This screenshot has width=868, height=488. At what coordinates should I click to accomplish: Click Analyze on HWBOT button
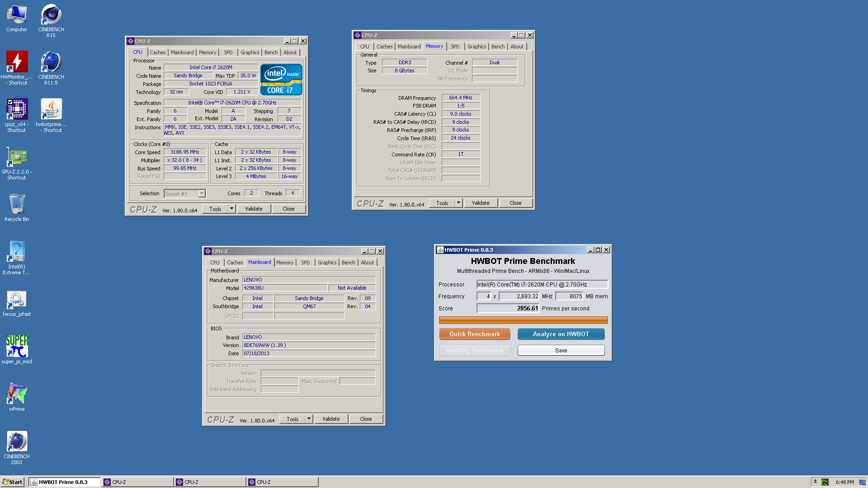[x=561, y=334]
